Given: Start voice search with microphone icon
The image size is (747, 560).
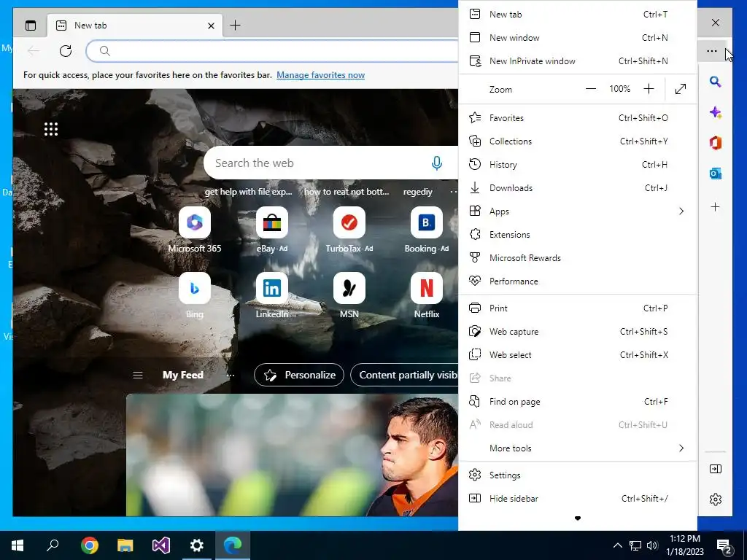Looking at the screenshot, I should click(x=436, y=163).
